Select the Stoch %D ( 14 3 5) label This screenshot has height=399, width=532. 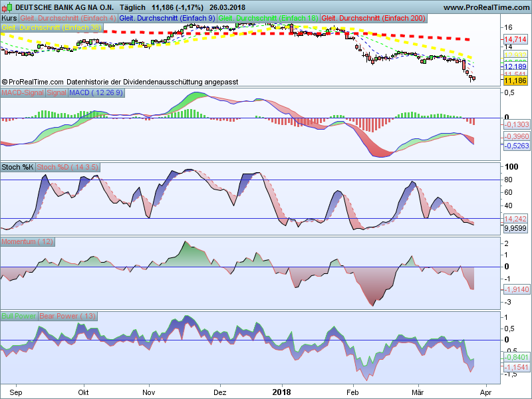(67, 168)
